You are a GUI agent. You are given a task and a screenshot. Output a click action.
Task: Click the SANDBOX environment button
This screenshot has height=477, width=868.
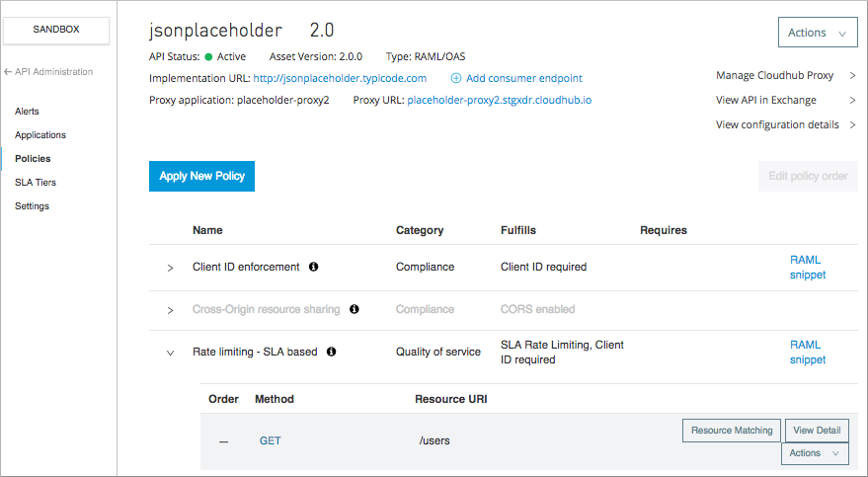coord(56,30)
